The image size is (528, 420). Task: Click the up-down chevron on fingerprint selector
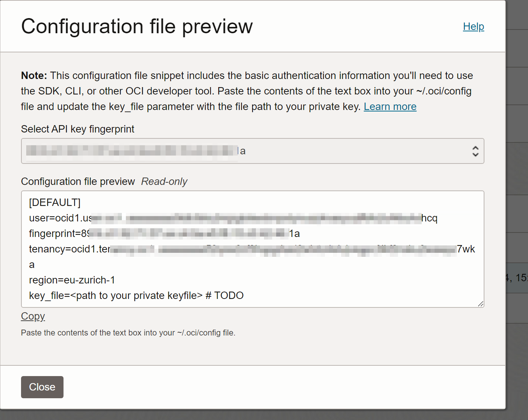pos(475,151)
